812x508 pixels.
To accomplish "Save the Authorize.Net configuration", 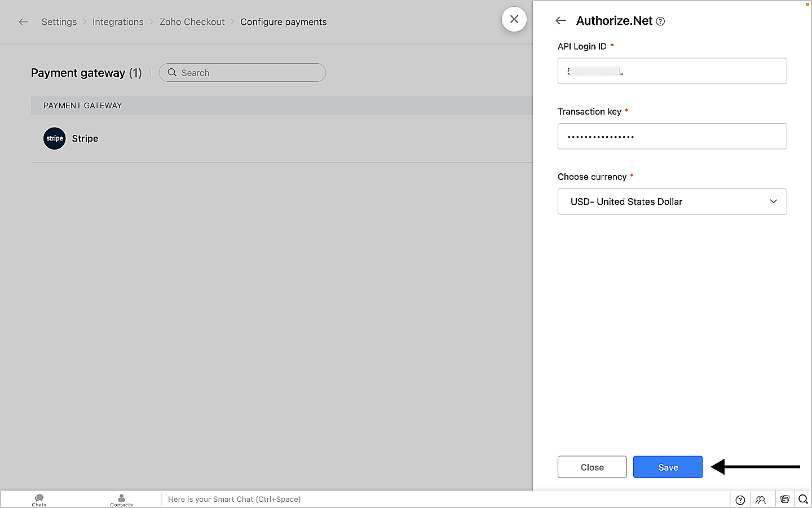I will 668,467.
